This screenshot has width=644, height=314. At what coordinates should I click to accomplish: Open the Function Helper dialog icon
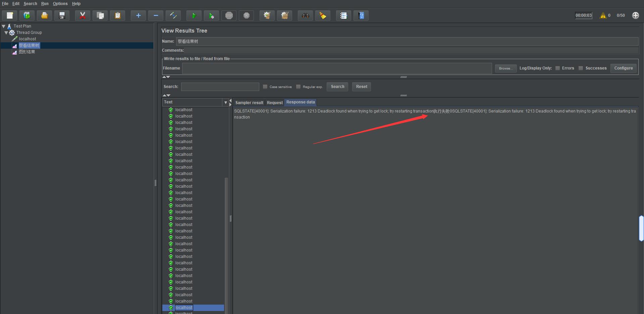coord(343,15)
